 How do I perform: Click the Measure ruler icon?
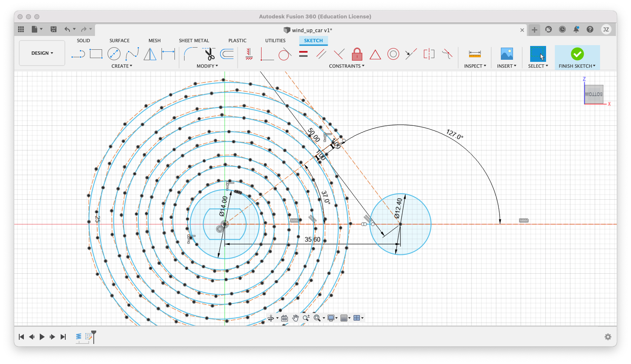[475, 54]
